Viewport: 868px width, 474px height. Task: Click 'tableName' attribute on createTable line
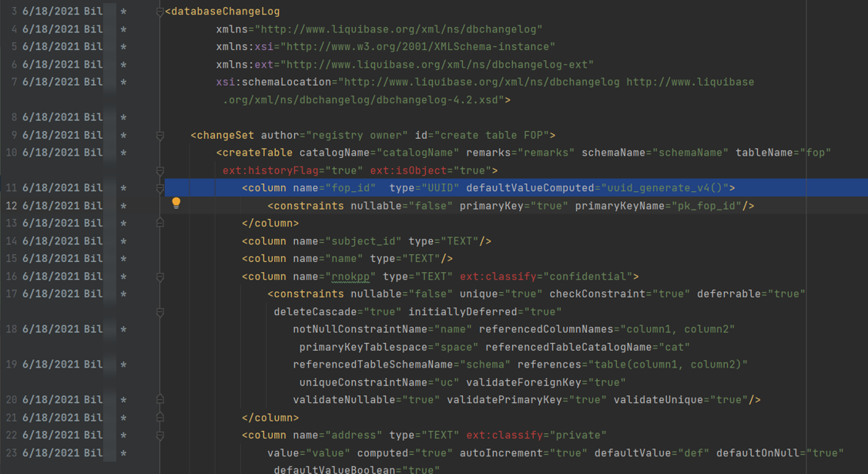[764, 153]
